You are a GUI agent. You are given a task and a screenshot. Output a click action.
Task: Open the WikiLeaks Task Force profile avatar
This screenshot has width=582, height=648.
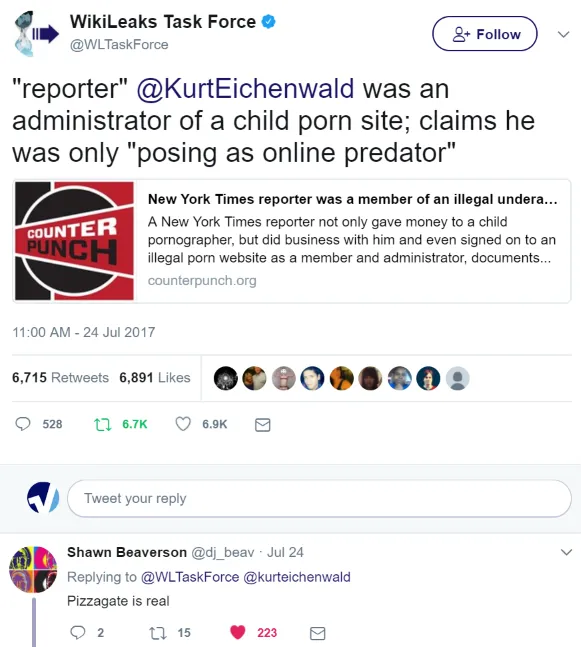36,34
